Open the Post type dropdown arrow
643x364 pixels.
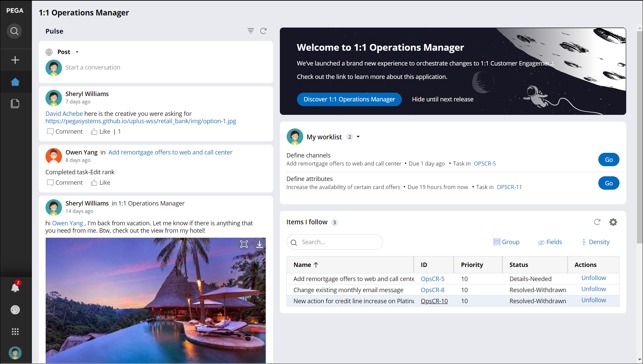77,52
